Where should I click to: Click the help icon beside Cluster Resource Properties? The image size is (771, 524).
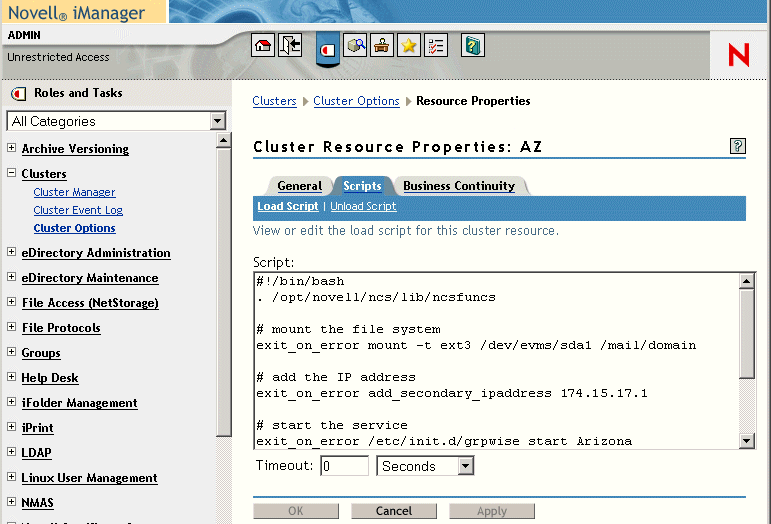738,146
